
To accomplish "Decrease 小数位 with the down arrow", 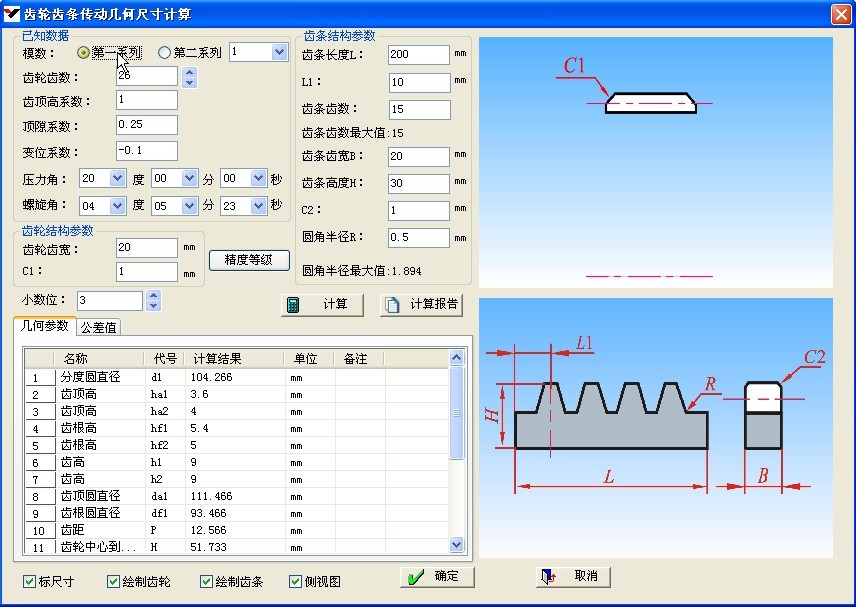I will tap(153, 306).
